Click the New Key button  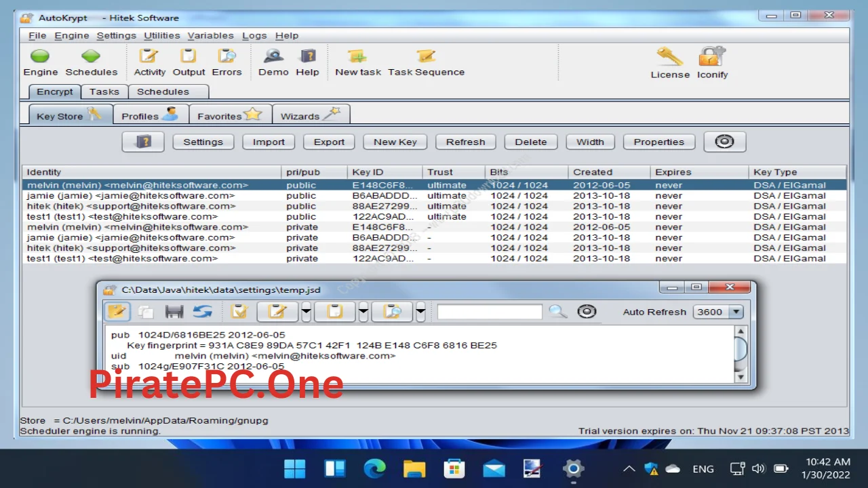(395, 142)
